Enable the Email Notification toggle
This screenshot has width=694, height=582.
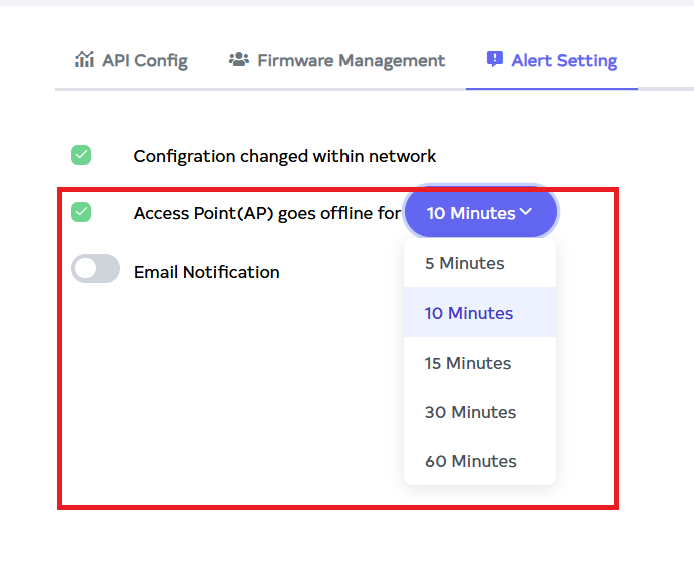point(95,269)
